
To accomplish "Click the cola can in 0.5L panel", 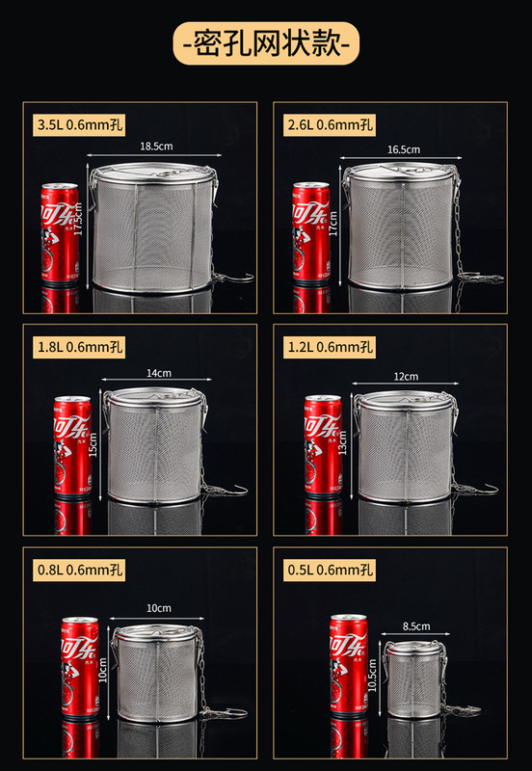I will pos(348,664).
